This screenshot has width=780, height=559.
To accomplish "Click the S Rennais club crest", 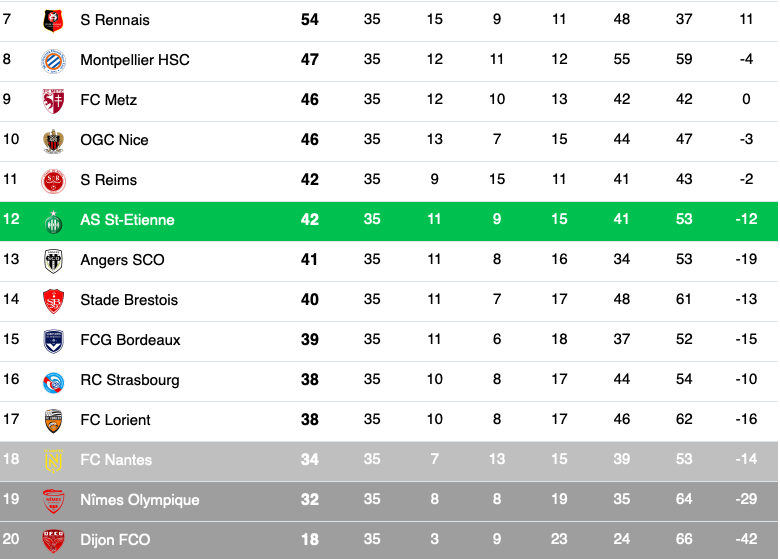I will [x=53, y=20].
